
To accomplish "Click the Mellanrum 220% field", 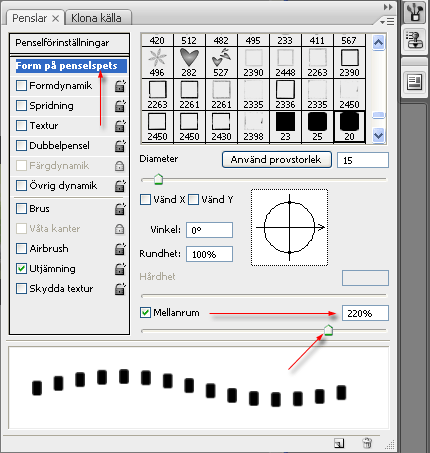I will pyautogui.click(x=365, y=313).
